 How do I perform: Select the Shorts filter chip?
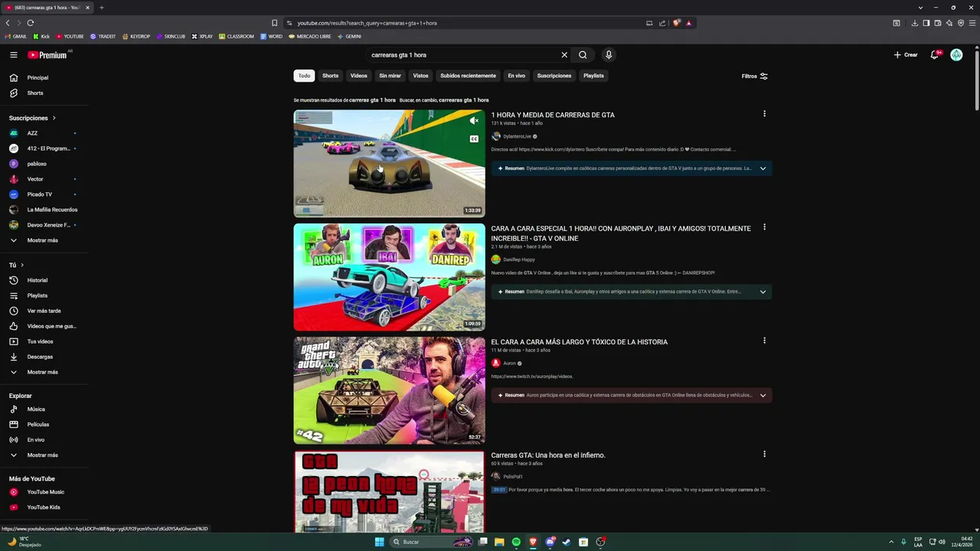pos(330,76)
